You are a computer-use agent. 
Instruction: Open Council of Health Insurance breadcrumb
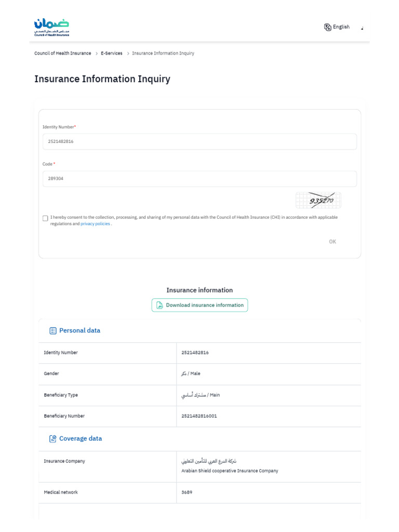pyautogui.click(x=63, y=54)
